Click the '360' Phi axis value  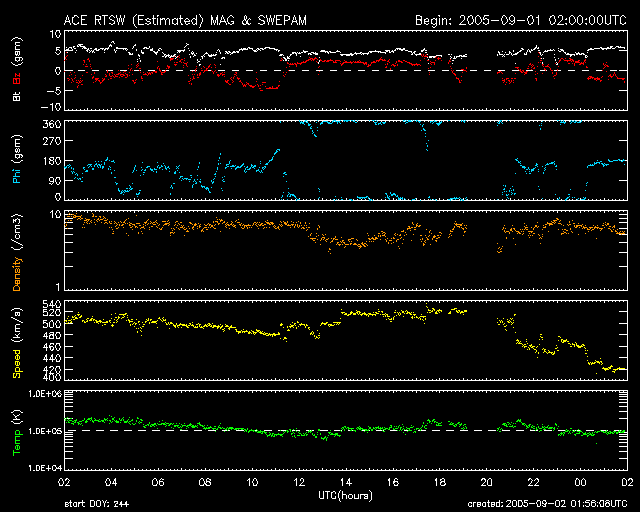click(x=52, y=124)
